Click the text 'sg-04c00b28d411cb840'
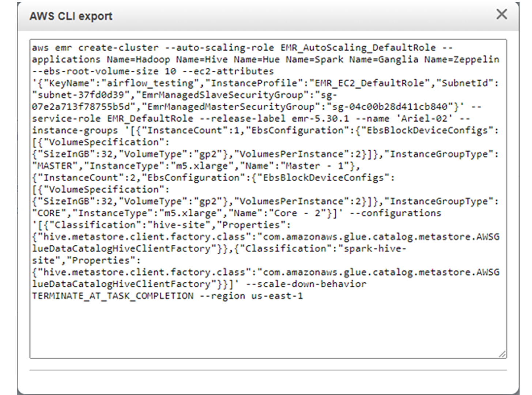The height and width of the screenshot is (395, 532). 389,107
